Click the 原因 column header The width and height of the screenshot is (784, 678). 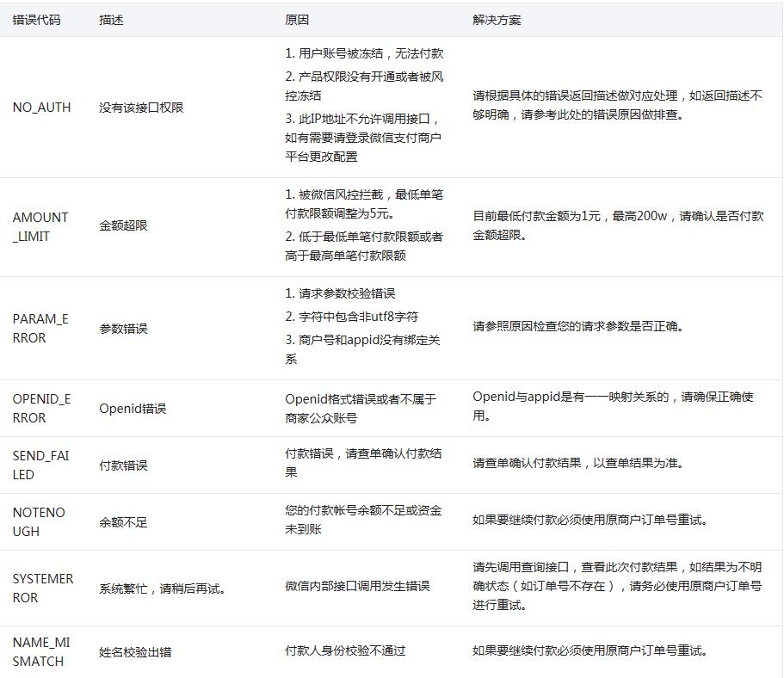(x=297, y=19)
